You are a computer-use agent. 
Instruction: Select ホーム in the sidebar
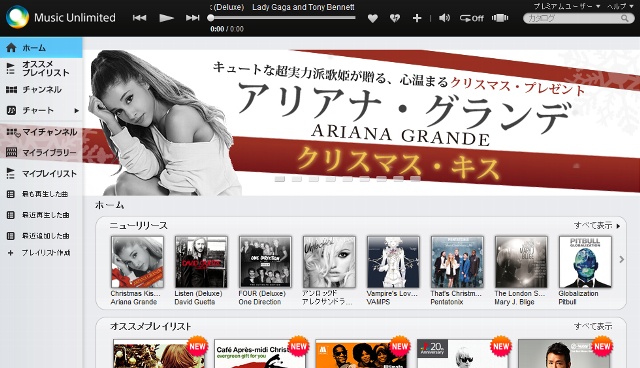[x=41, y=48]
